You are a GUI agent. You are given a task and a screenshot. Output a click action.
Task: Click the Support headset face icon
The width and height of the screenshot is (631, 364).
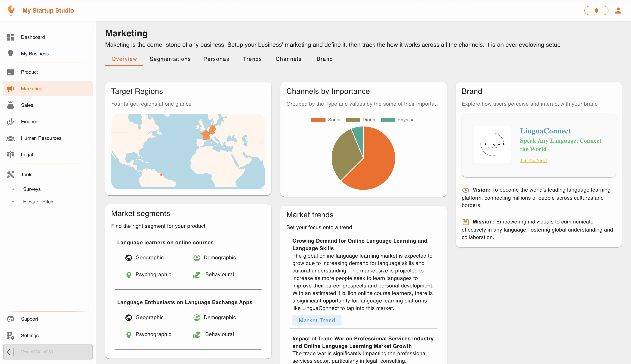point(11,319)
